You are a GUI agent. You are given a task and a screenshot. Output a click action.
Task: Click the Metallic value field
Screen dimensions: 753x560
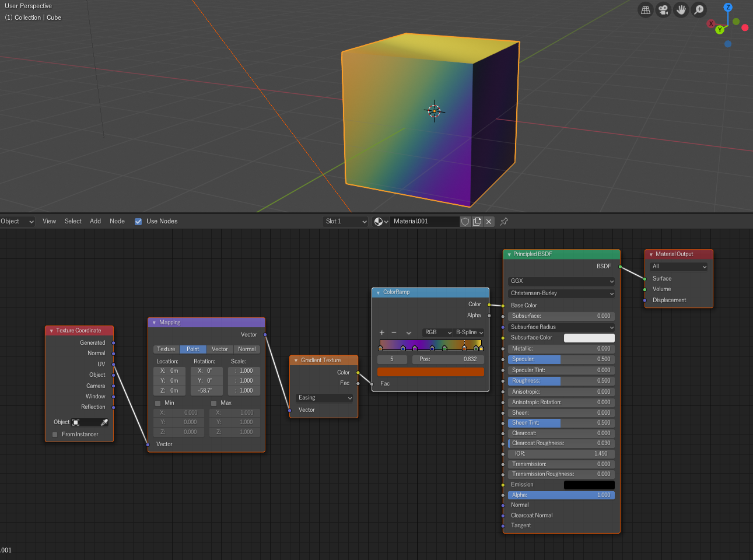[x=561, y=349]
